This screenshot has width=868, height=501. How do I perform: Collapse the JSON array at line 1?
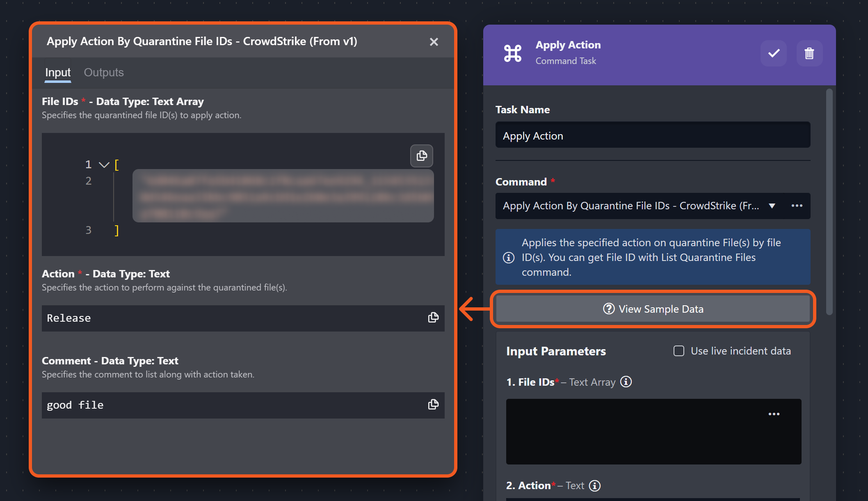coord(104,165)
